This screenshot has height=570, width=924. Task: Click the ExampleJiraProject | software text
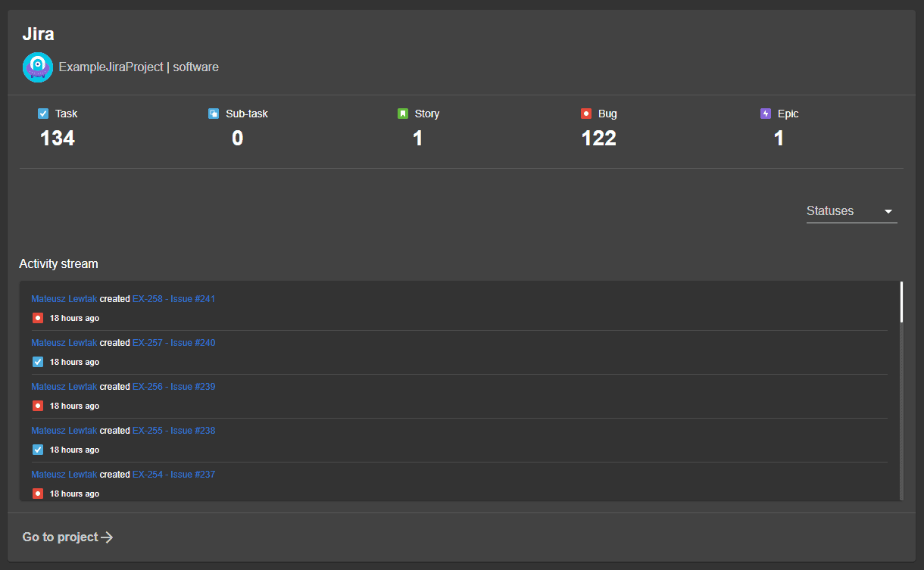click(139, 67)
